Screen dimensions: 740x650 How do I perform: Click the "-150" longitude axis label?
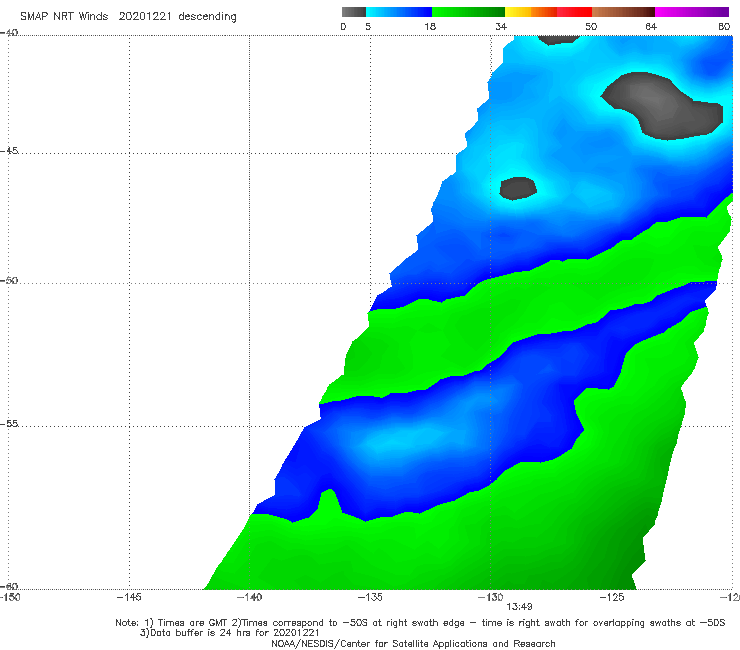[10, 597]
